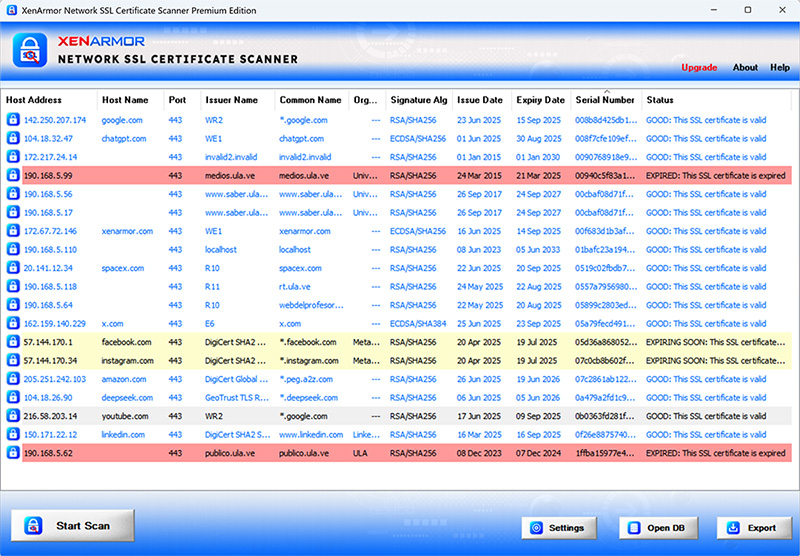Click lock icon for 190.168.5.17 row
800x556 pixels.
coord(13,212)
